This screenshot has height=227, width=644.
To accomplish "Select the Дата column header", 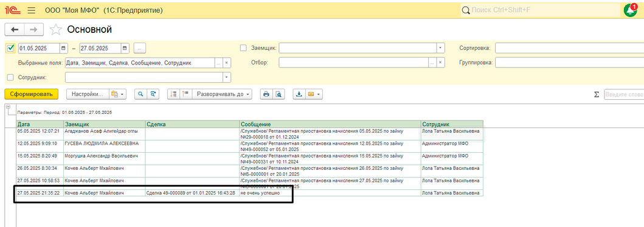I will coord(40,124).
